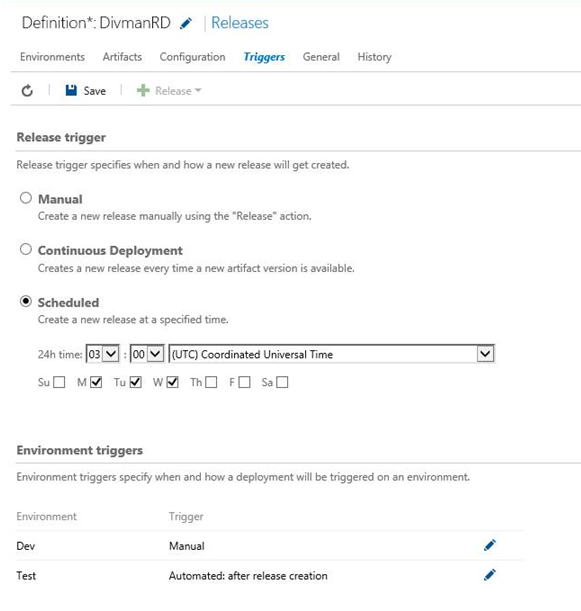Viewport: 581px width, 611px height.
Task: Open the Releases link in header
Action: tap(240, 23)
